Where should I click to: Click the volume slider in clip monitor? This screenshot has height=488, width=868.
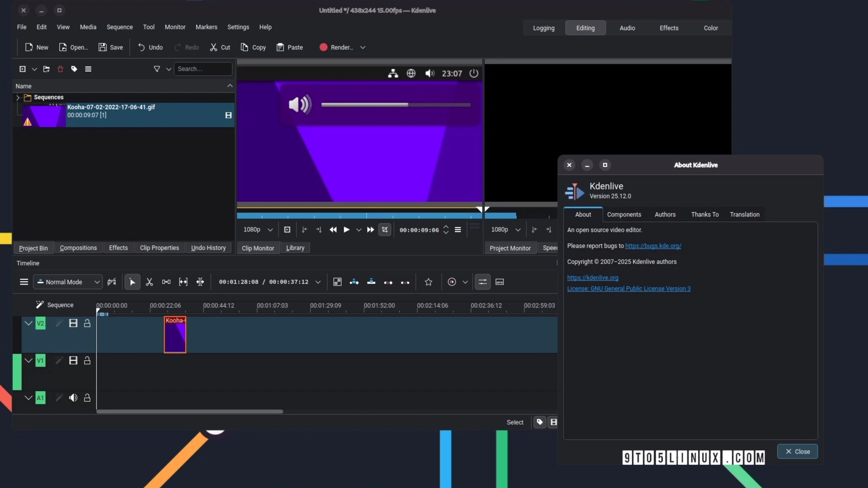(x=396, y=105)
